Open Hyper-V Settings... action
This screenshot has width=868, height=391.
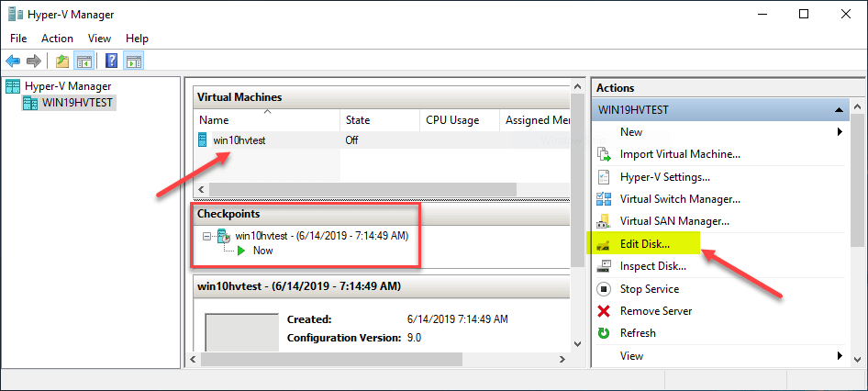pyautogui.click(x=665, y=176)
